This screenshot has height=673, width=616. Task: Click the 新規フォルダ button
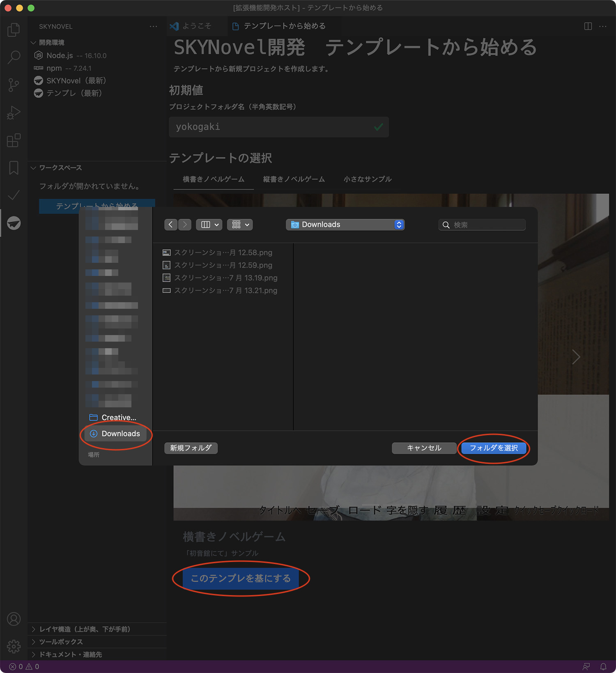tap(191, 448)
